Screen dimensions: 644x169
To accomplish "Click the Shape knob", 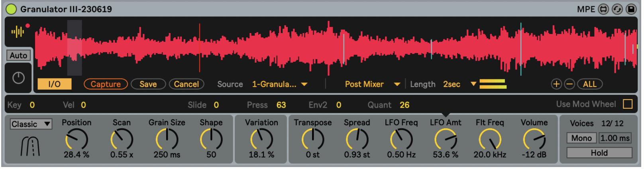I will click(x=211, y=140).
